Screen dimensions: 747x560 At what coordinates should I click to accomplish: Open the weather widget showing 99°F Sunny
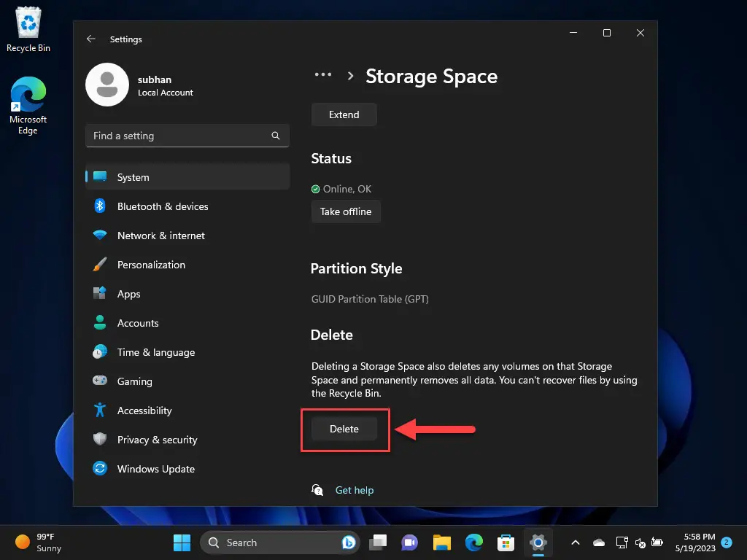(x=39, y=542)
